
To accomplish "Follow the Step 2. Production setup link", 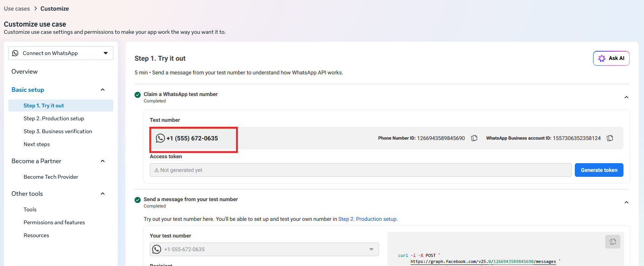I will 368,219.
